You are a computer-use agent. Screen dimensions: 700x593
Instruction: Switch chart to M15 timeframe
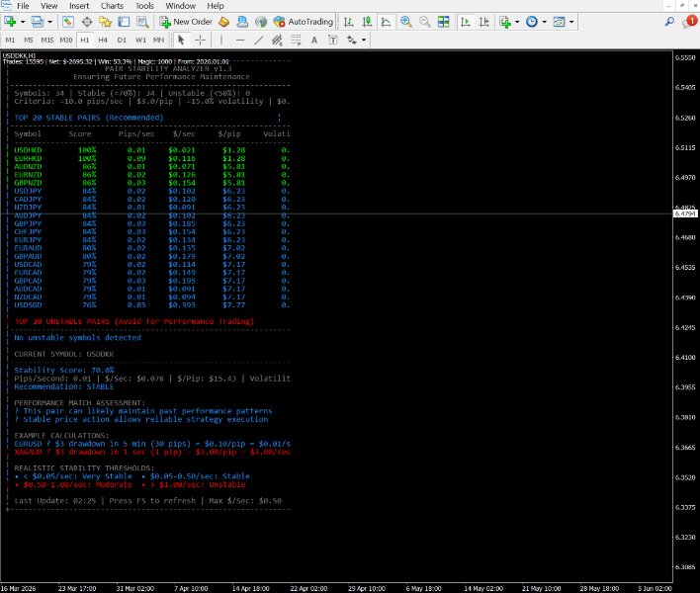47,41
